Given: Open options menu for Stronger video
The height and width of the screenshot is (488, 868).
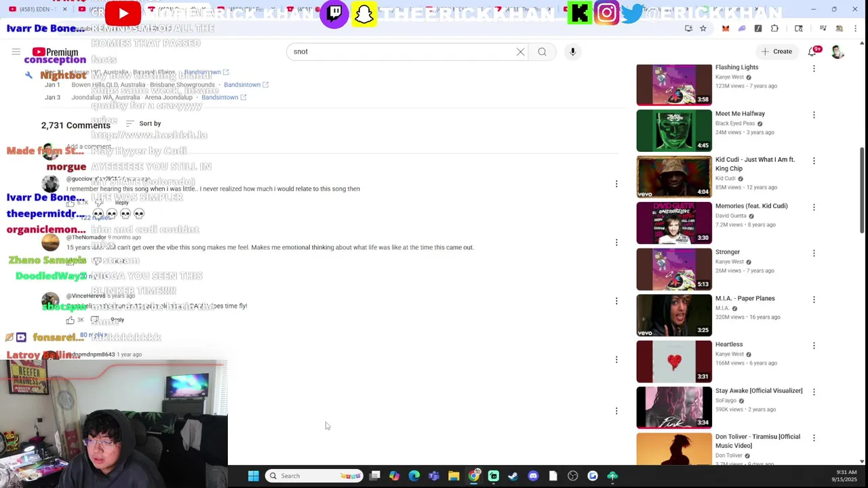Looking at the screenshot, I should pyautogui.click(x=814, y=253).
